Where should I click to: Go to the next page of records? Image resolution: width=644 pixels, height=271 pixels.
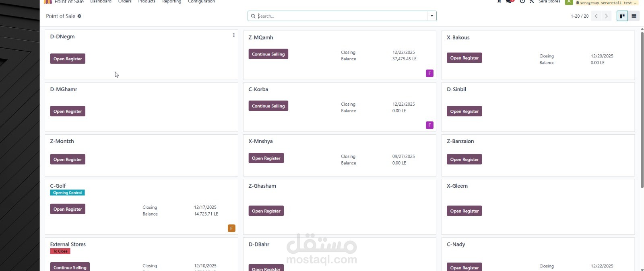point(606,16)
